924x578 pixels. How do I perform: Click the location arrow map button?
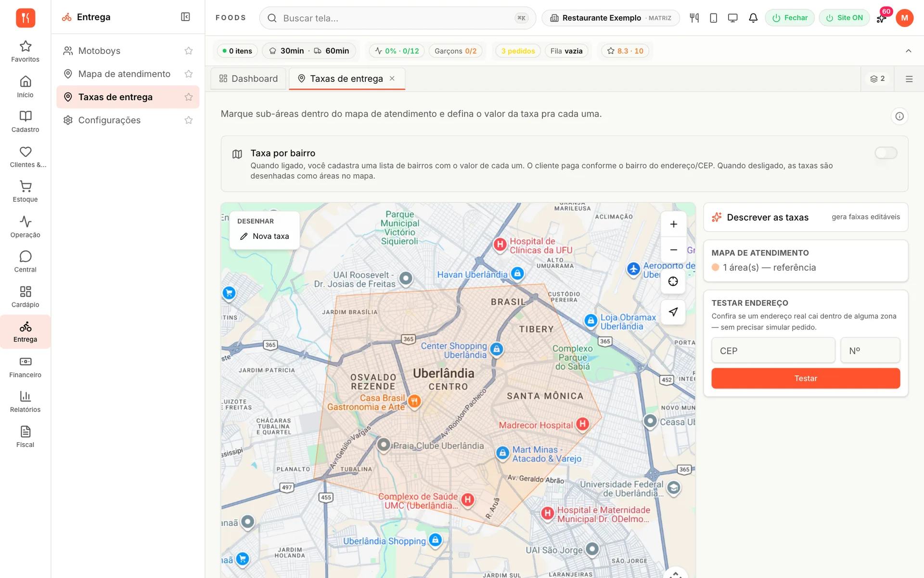673,312
